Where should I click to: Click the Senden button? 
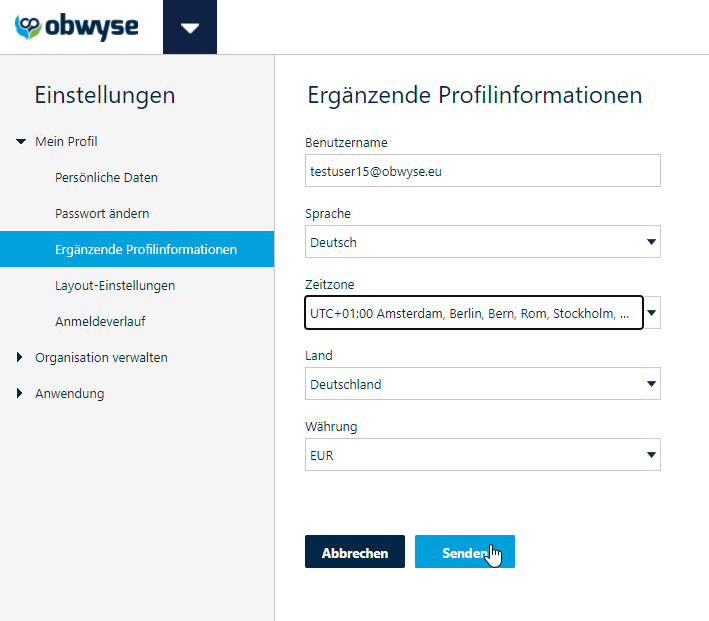coord(465,552)
